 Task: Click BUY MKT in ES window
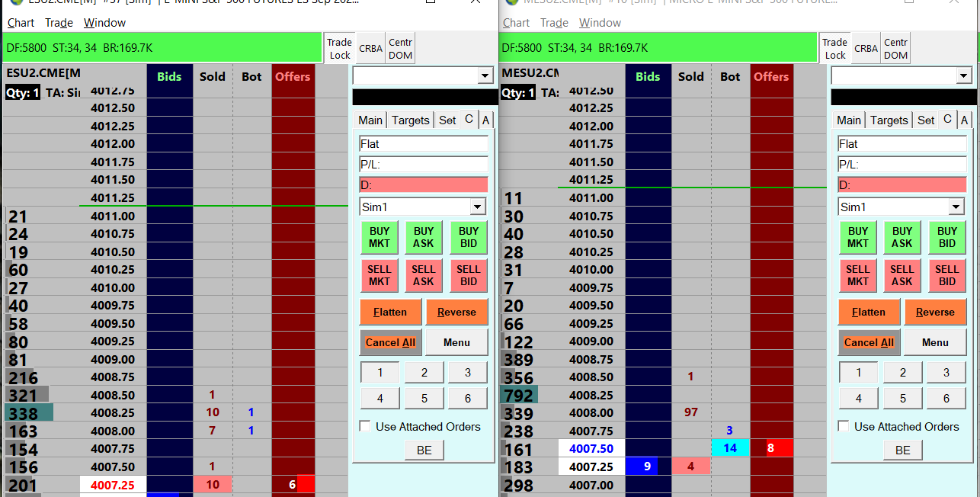tap(380, 237)
